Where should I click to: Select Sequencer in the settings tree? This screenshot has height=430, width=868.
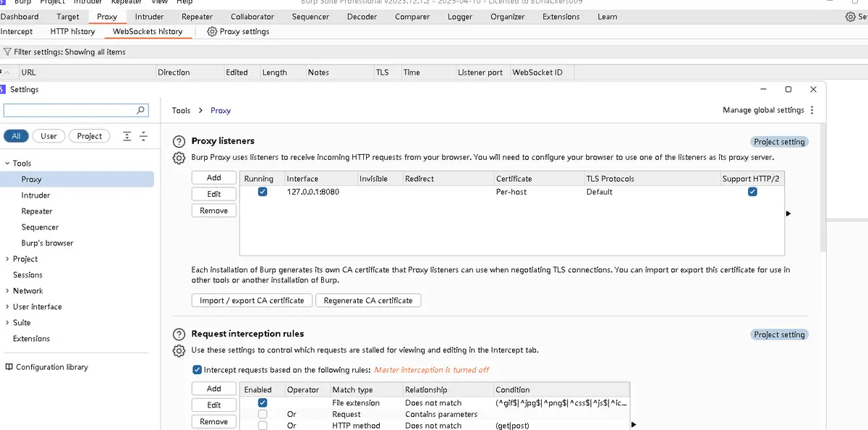tap(40, 227)
